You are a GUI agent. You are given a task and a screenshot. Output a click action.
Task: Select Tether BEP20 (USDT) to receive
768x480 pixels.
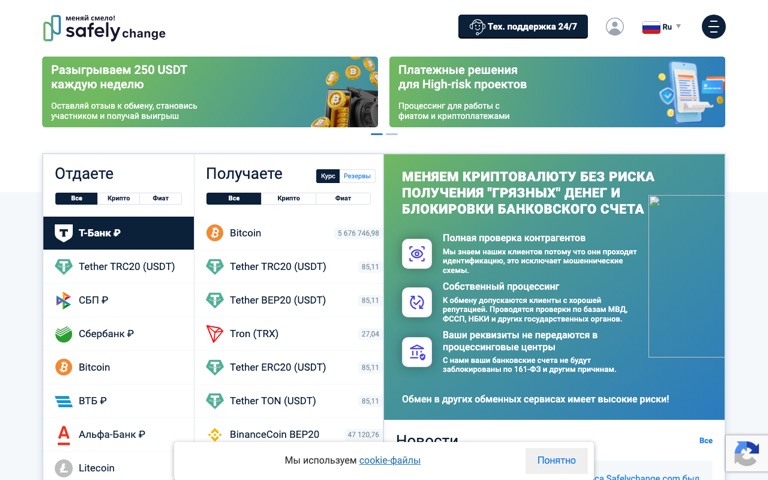click(289, 300)
